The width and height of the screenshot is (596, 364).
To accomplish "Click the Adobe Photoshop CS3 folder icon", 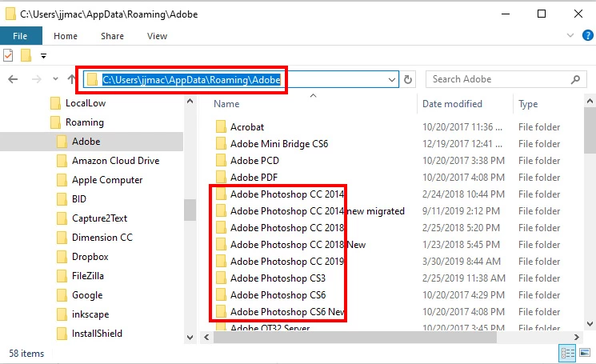I will point(221,278).
